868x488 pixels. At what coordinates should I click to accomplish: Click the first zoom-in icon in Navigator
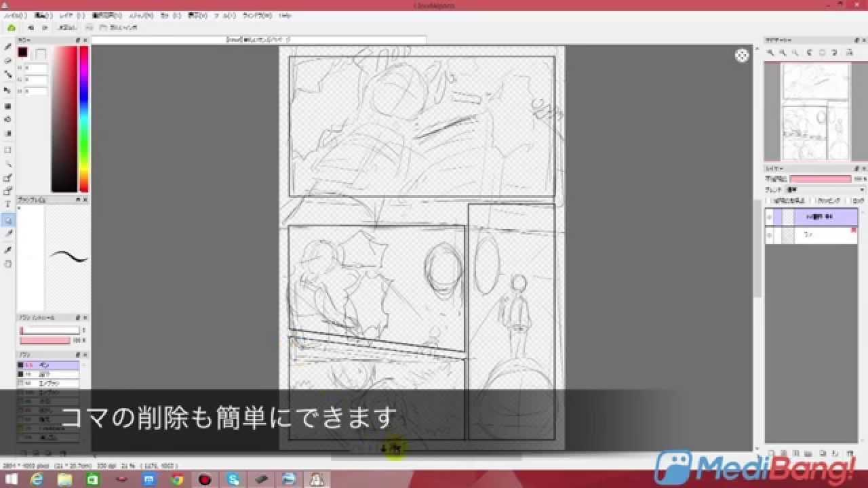point(771,52)
